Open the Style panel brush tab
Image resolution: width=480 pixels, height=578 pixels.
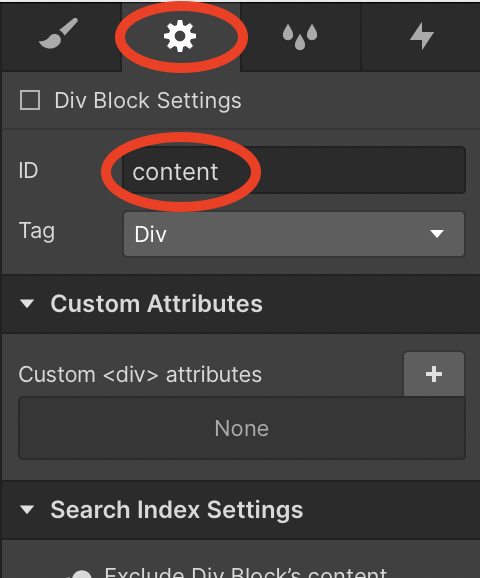(59, 34)
